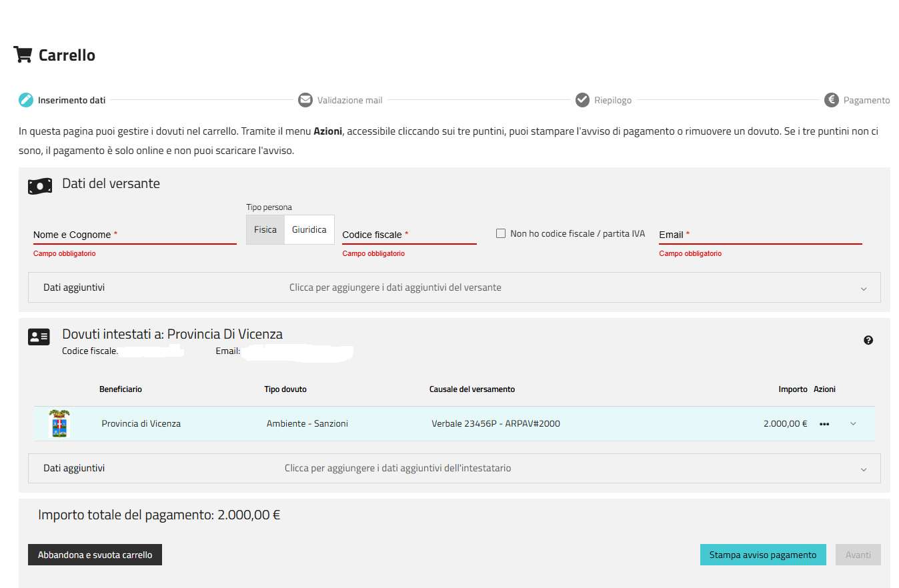This screenshot has width=899, height=588.
Task: Click the help question mark icon
Action: pyautogui.click(x=868, y=340)
